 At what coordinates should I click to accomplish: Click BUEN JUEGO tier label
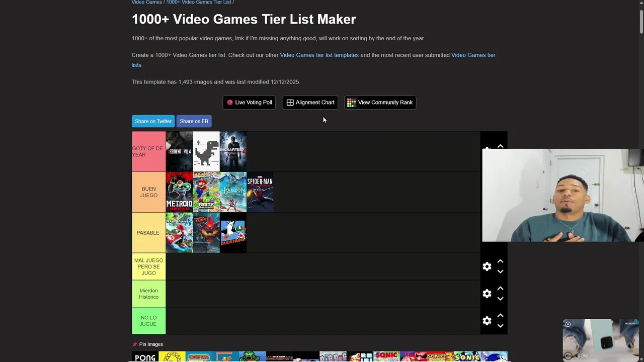pyautogui.click(x=148, y=192)
